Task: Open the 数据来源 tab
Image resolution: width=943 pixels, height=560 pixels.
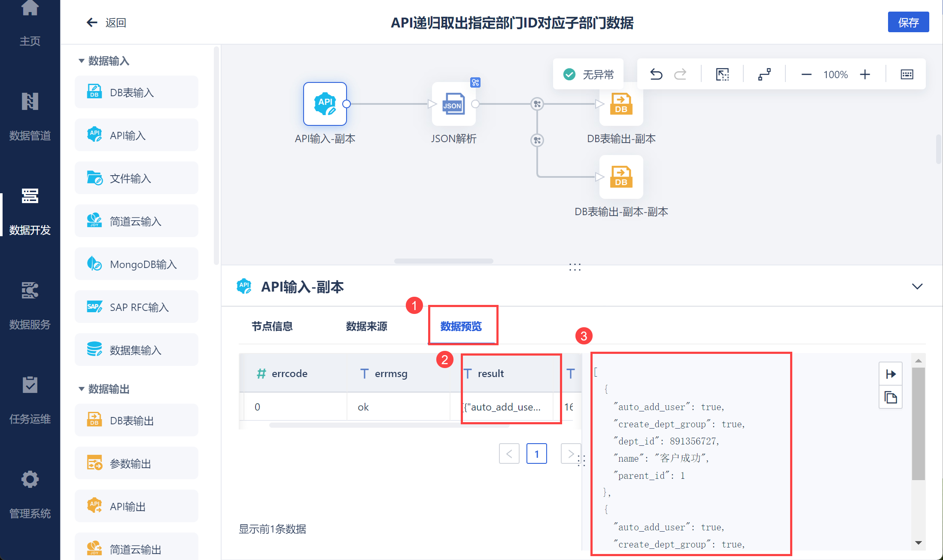Action: [x=366, y=326]
